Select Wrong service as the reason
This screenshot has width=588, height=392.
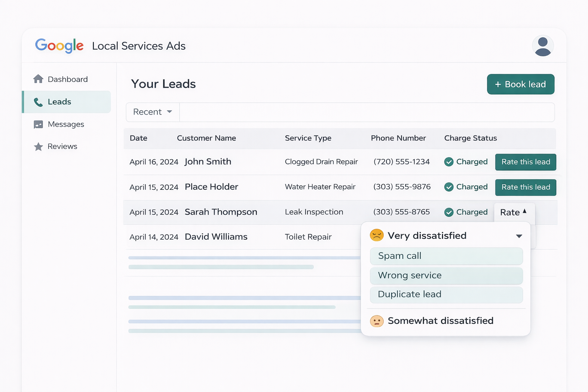point(446,275)
